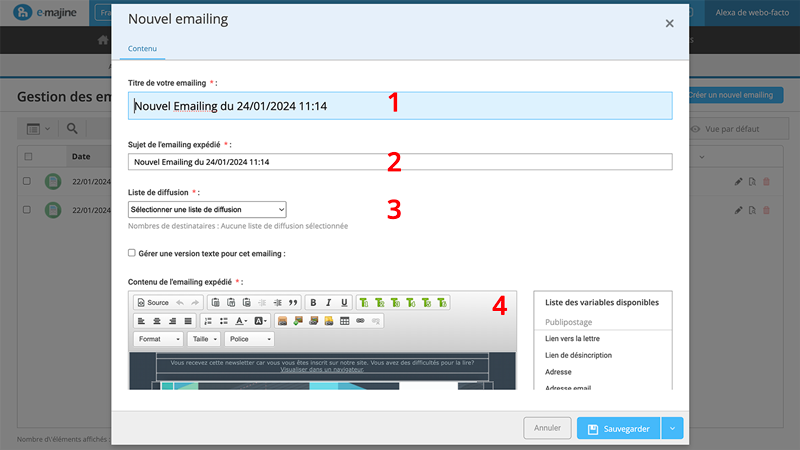800x450 pixels.
Task: Open the table view columns dropdown
Action: coord(38,129)
